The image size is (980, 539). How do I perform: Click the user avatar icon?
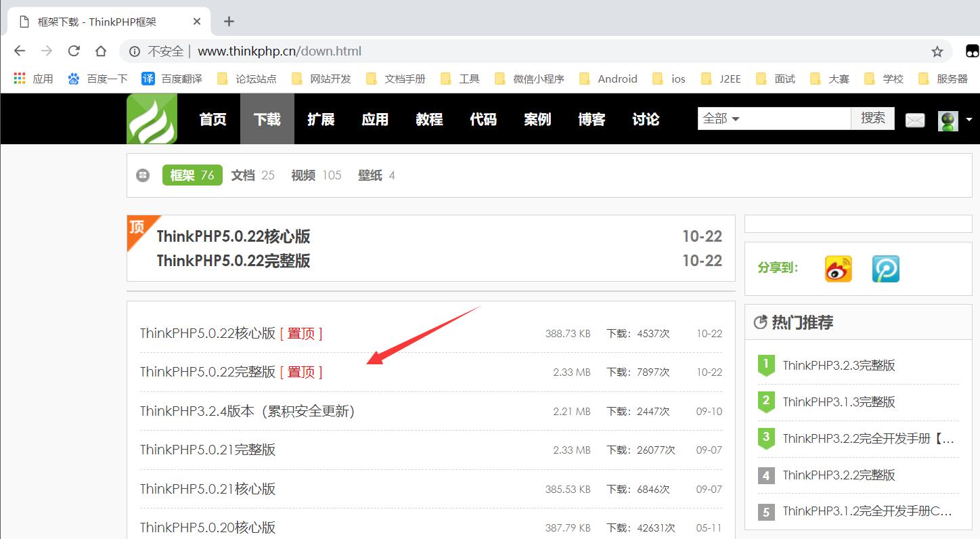pyautogui.click(x=948, y=121)
